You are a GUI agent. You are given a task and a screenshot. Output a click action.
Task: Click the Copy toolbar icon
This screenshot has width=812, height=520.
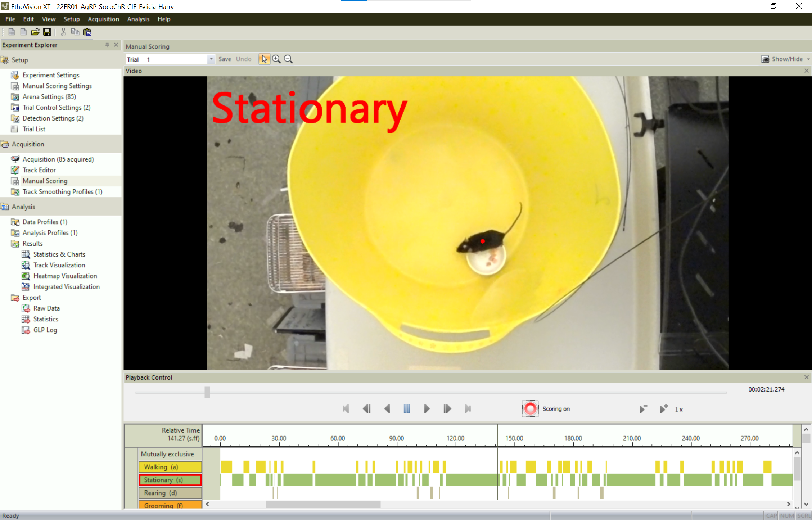(75, 32)
